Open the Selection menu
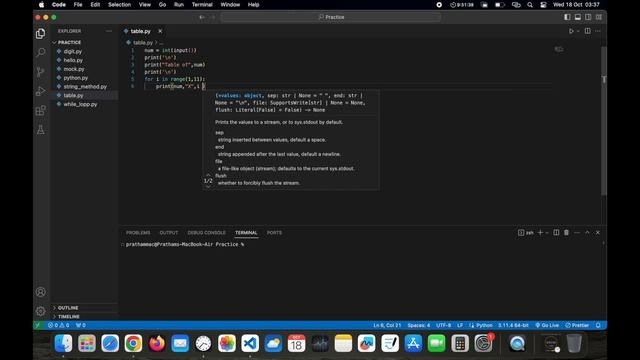Screen dimensions: 640x360 pyautogui.click(x=119, y=4)
